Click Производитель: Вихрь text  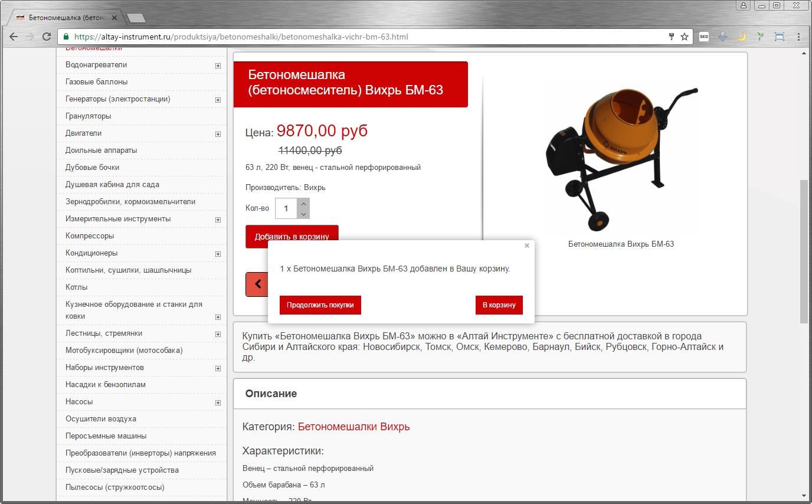tap(286, 188)
